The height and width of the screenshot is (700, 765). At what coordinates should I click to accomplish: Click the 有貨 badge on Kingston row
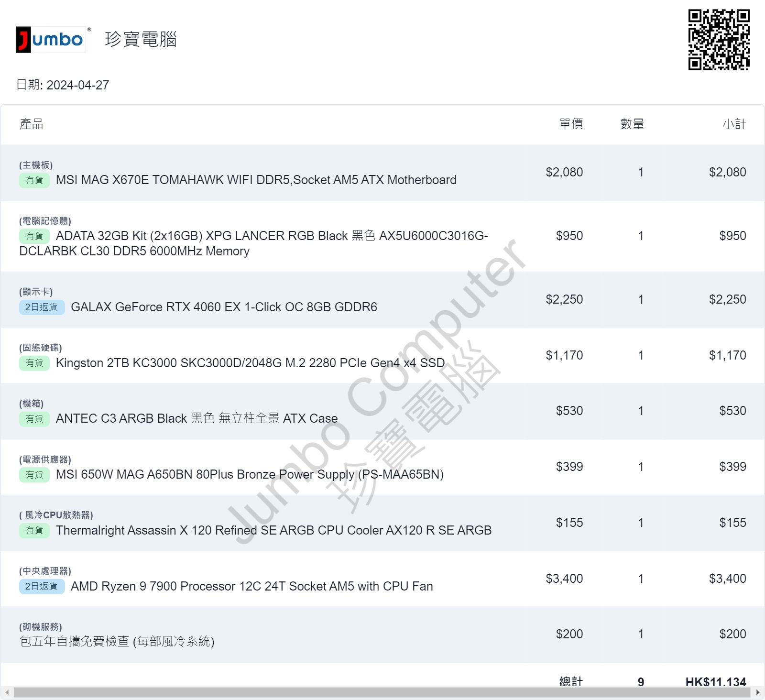(34, 363)
